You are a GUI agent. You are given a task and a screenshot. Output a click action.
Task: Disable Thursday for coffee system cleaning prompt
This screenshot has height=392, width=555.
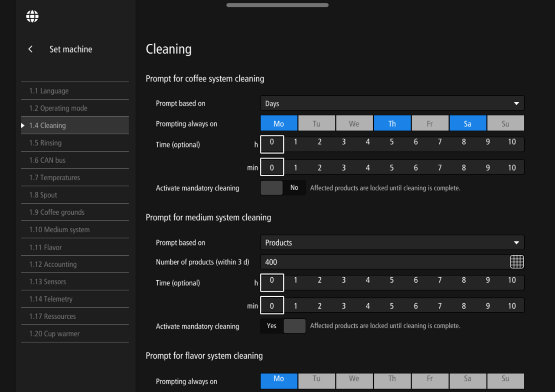tap(392, 123)
